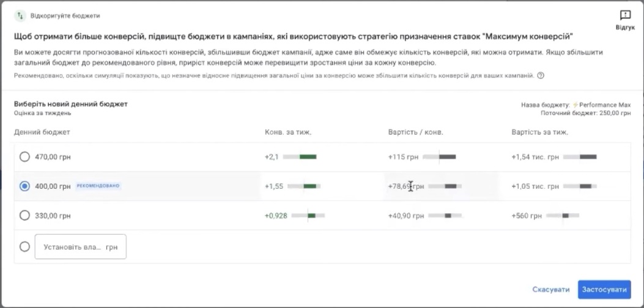Click cost per conversion bar for 330,00 грн
The height and width of the screenshot is (308, 644).
coord(447,215)
